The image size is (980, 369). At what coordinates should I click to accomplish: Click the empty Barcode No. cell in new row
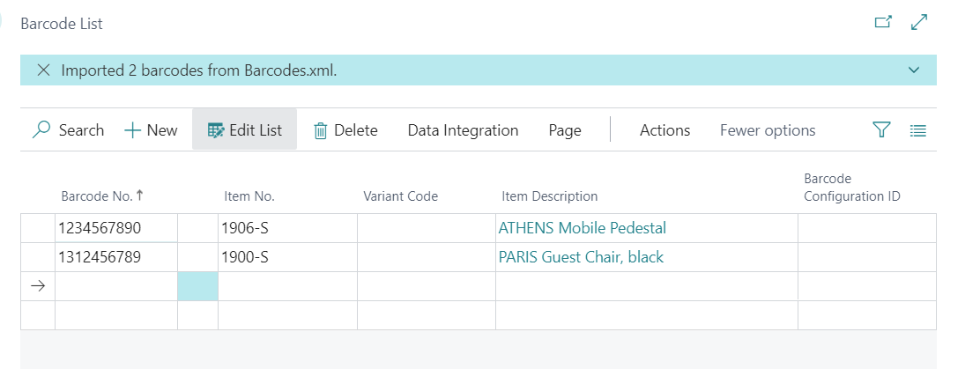[x=115, y=286]
